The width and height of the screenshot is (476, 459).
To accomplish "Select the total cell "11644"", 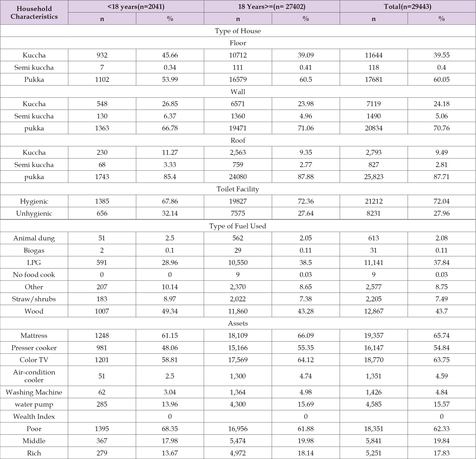I will pyautogui.click(x=373, y=55).
